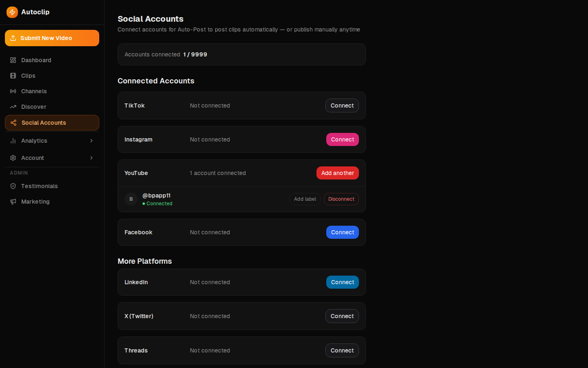Screen dimensions: 588x368
Task: Click the Instagram platform label
Action: point(138,139)
